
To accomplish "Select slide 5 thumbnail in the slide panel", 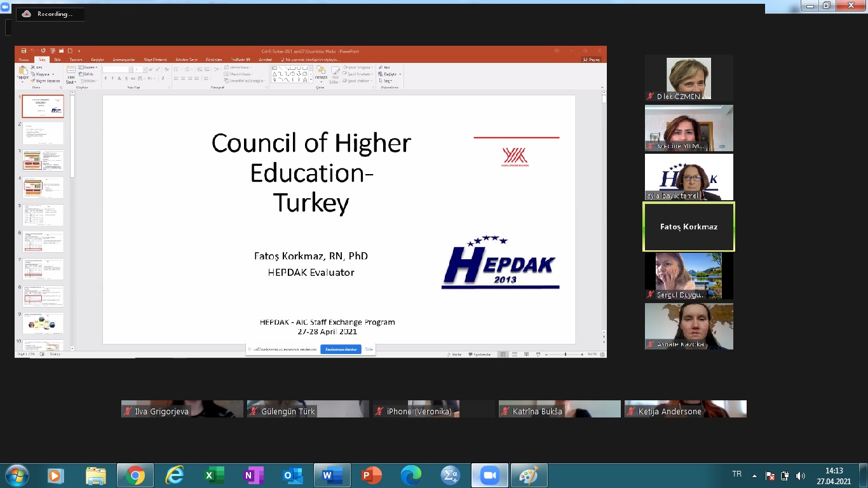I will 43,215.
